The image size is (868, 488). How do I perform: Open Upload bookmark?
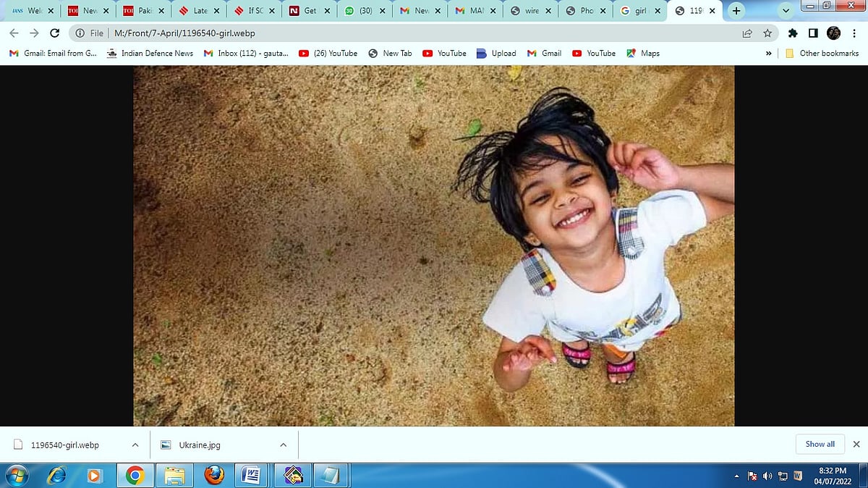(x=496, y=54)
